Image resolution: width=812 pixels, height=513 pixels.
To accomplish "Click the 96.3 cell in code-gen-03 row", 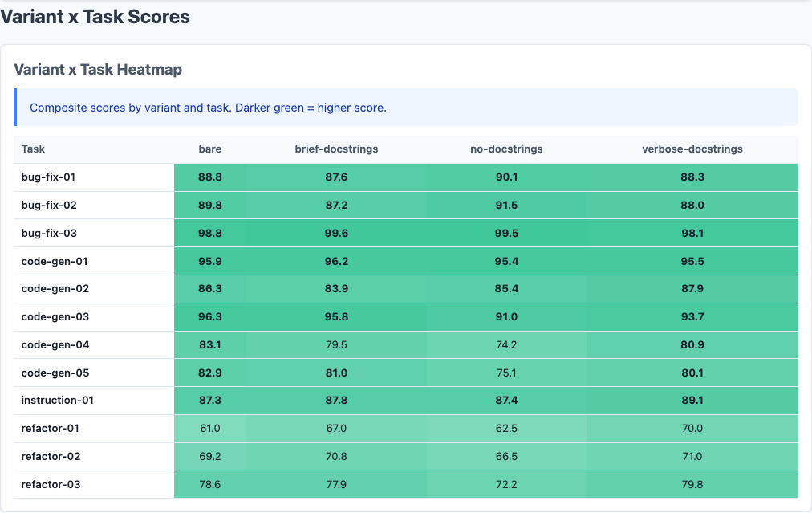I will 209,316.
